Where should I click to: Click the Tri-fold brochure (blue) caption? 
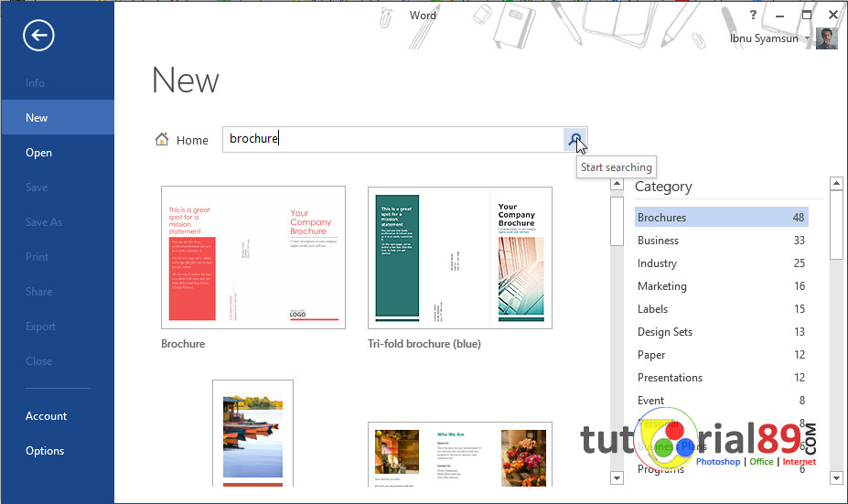(424, 344)
